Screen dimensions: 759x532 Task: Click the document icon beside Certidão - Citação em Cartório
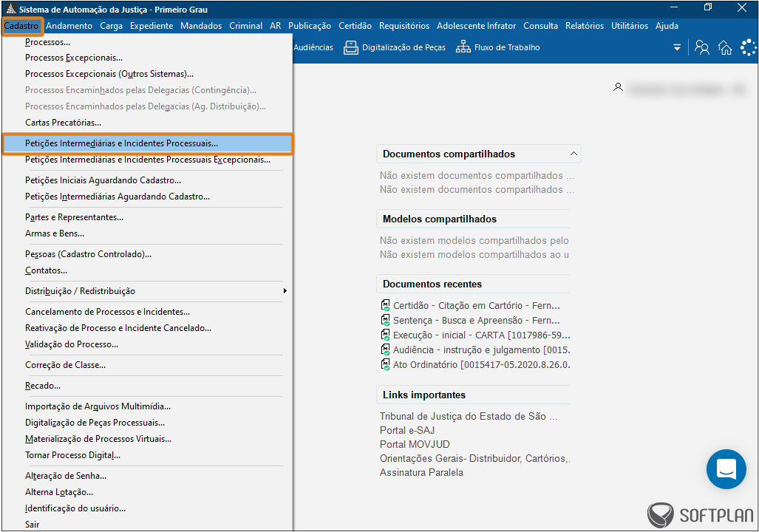pos(385,305)
